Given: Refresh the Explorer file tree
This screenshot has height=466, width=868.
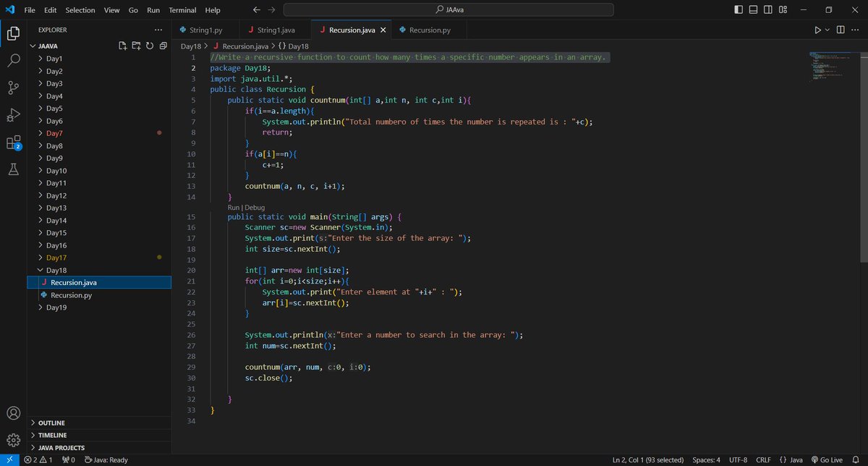Looking at the screenshot, I should pos(150,46).
